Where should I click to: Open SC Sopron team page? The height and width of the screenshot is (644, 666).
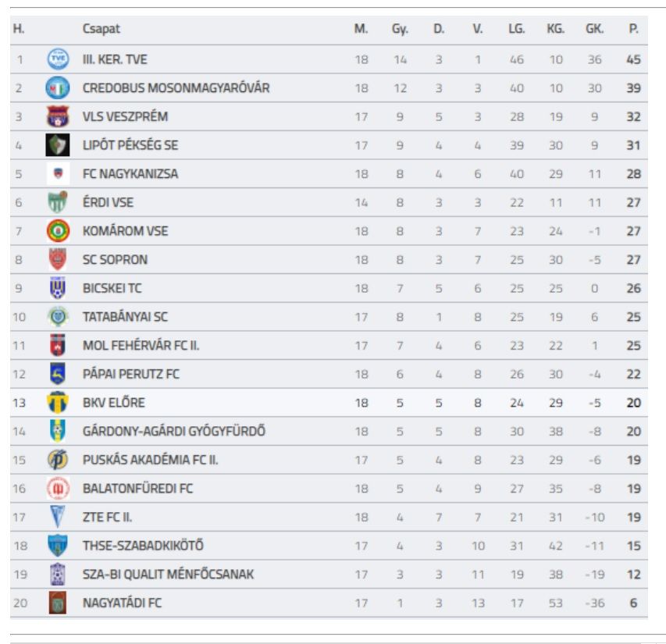pos(115,260)
